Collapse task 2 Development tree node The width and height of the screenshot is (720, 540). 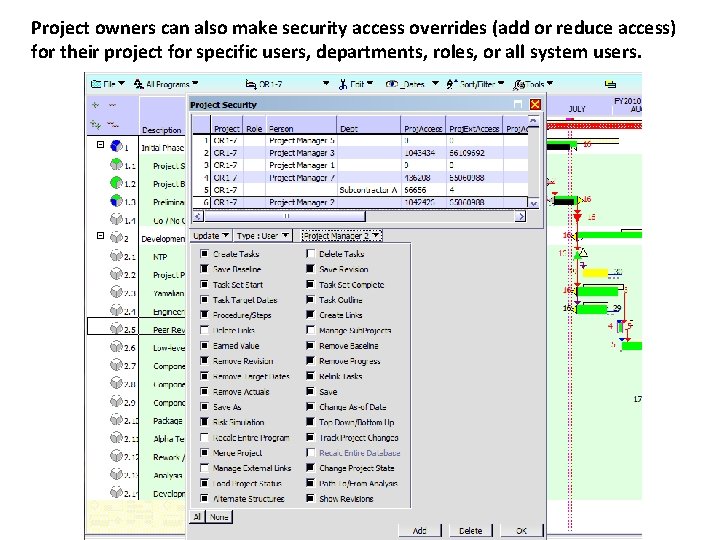tap(101, 236)
